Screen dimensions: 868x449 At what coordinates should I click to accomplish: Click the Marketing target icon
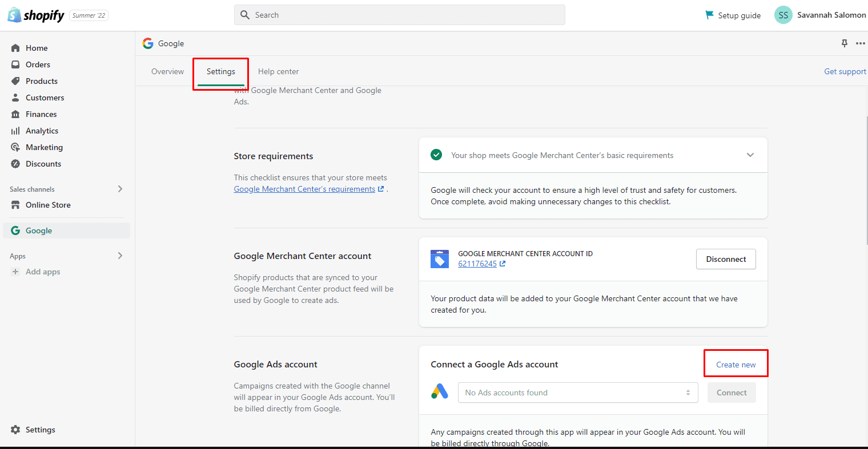[15, 147]
